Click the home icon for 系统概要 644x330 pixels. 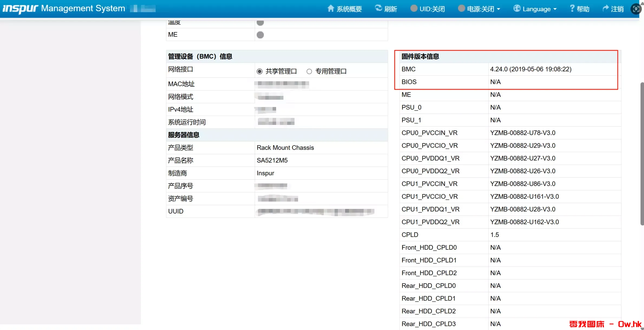pyautogui.click(x=331, y=8)
